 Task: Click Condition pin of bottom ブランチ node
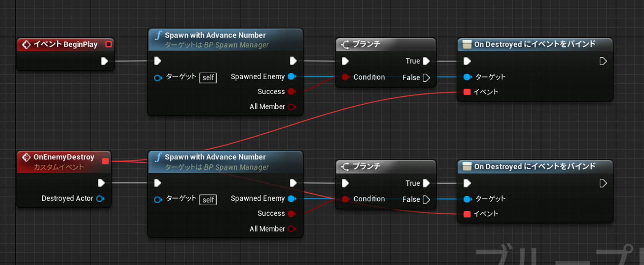[345, 199]
